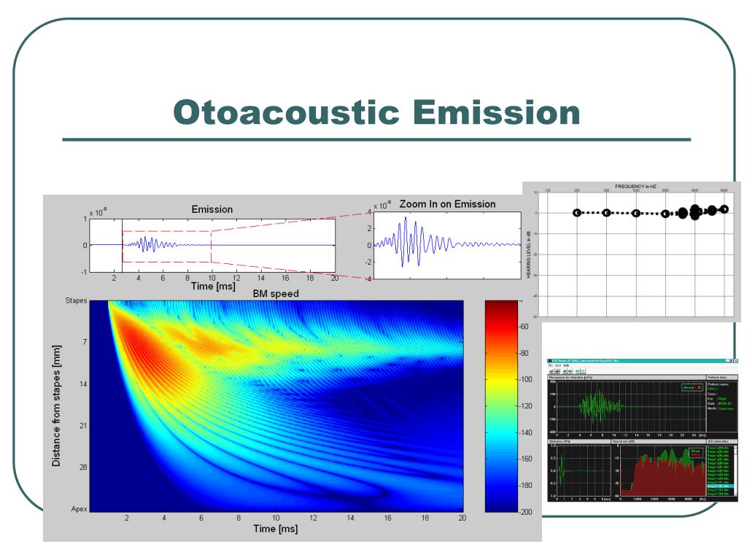This screenshot has height=560, width=747.
Task: Click the 'HEARING LEVEL in dB' audiogram label
Action: coord(528,254)
